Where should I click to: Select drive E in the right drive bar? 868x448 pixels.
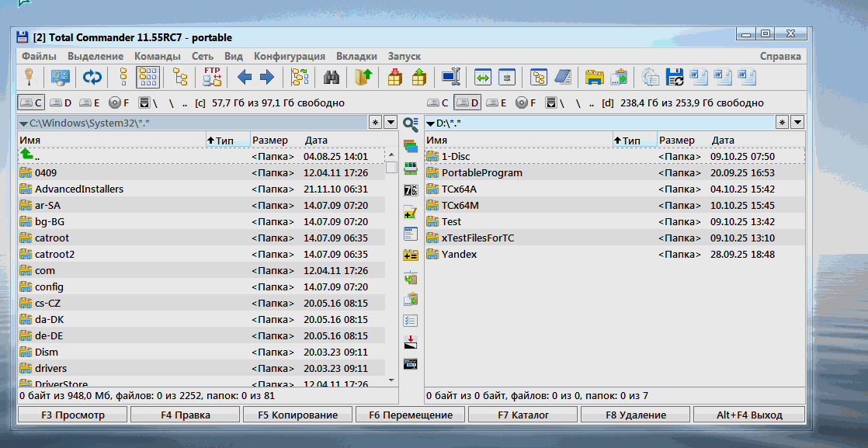pyautogui.click(x=495, y=103)
